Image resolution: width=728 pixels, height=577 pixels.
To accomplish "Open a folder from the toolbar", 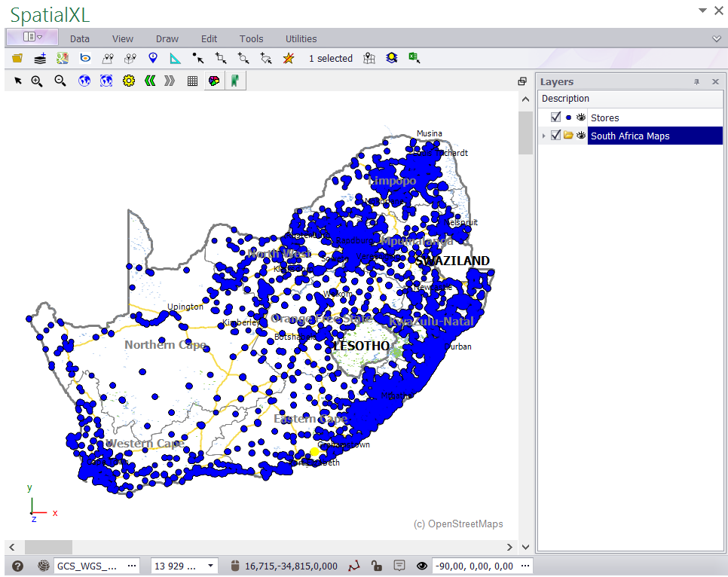I will 17,58.
